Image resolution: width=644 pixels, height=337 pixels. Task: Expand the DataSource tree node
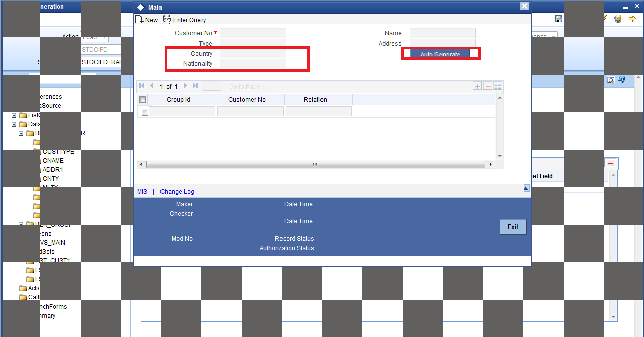(x=14, y=106)
